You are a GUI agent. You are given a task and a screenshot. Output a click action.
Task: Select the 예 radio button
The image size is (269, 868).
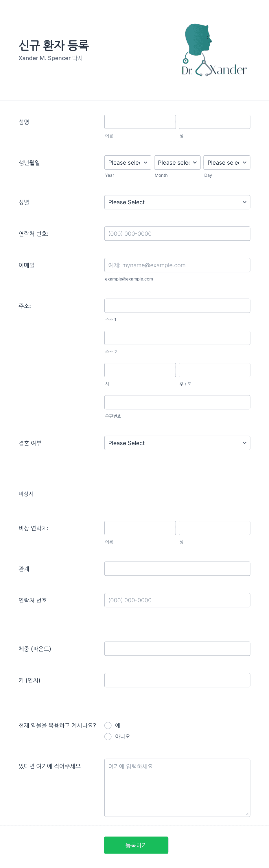tap(108, 725)
